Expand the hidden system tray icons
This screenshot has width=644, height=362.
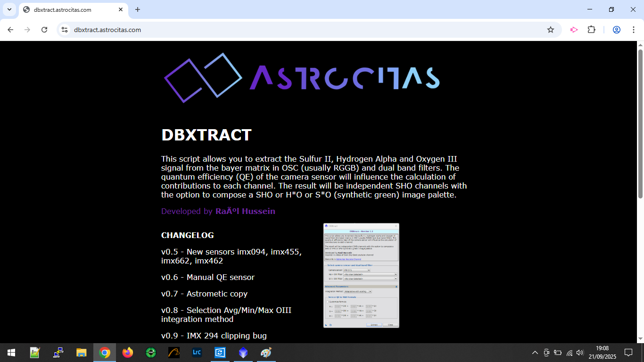(535, 353)
